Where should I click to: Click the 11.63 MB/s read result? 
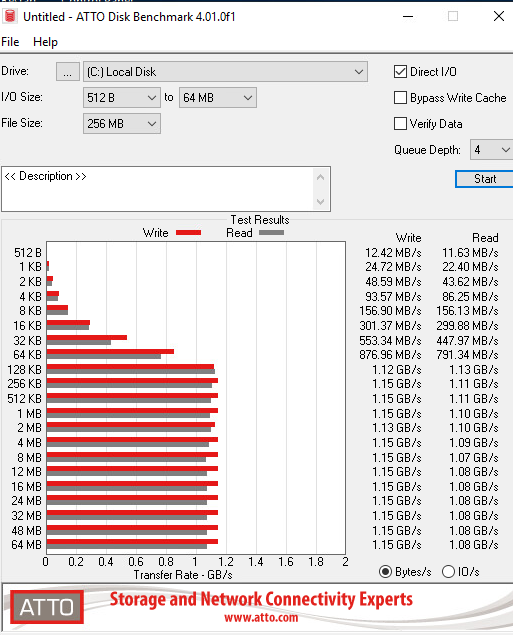coord(470,253)
